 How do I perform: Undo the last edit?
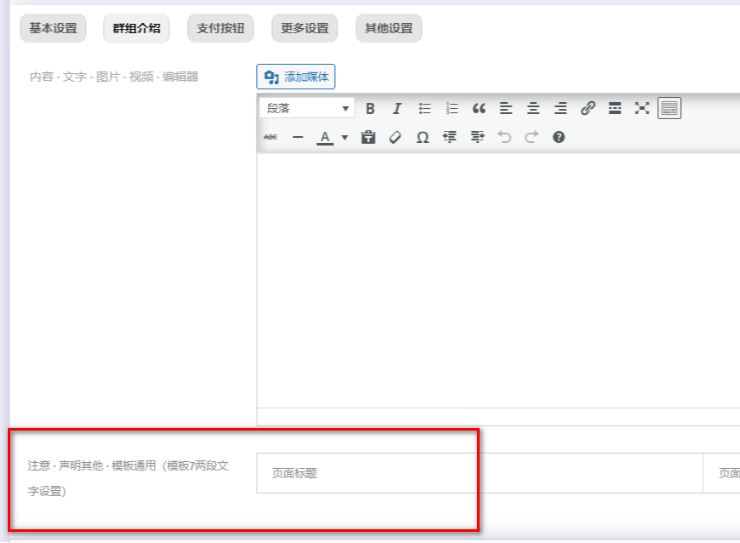coord(505,137)
